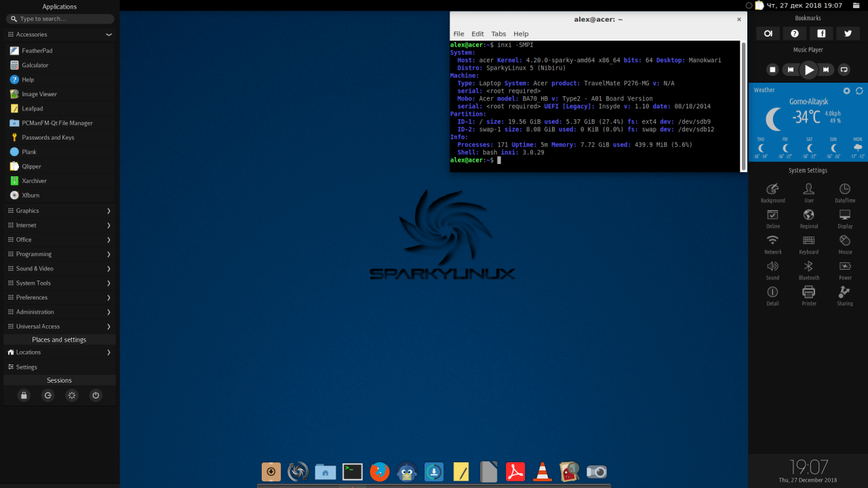The height and width of the screenshot is (488, 868).
Task: Open Mouse system settings
Action: point(845,245)
